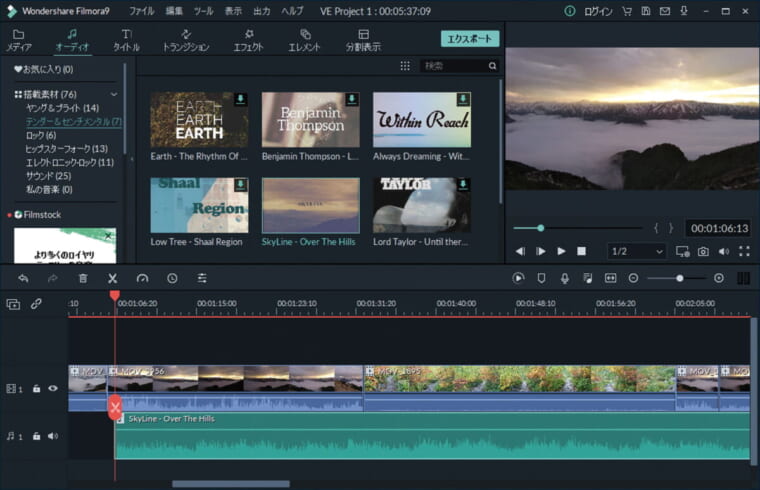The height and width of the screenshot is (490, 760).
Task: Open the 1/2 preview quality dropdown
Action: (x=637, y=251)
